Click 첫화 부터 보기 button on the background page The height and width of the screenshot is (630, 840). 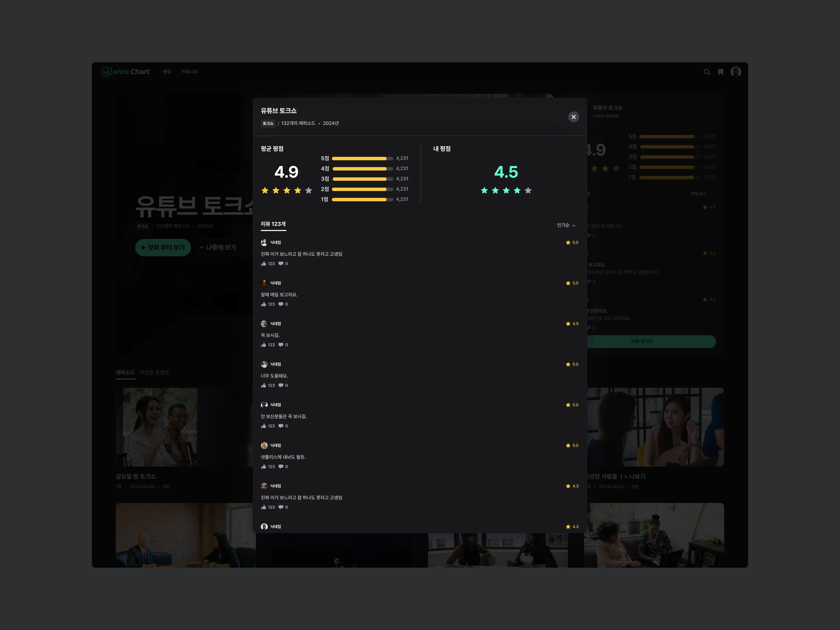tap(163, 247)
